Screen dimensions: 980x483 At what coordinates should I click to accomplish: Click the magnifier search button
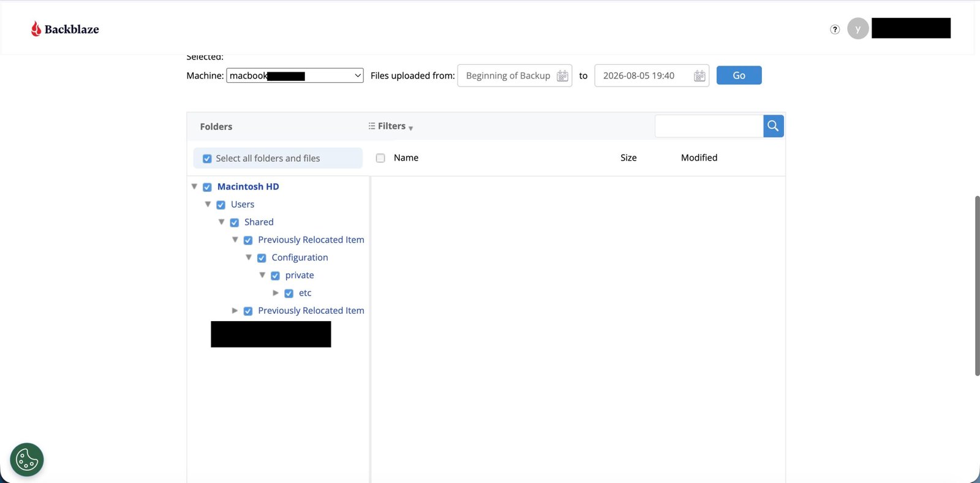point(773,126)
